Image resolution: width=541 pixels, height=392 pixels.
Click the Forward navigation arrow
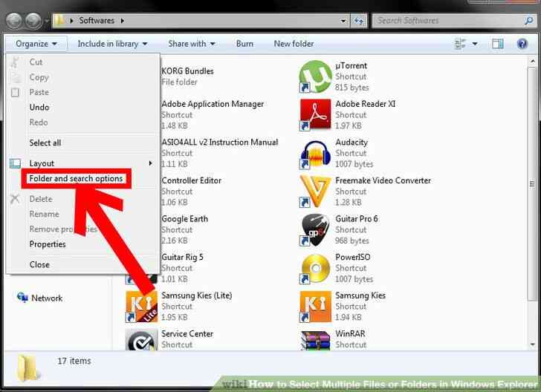pos(34,20)
